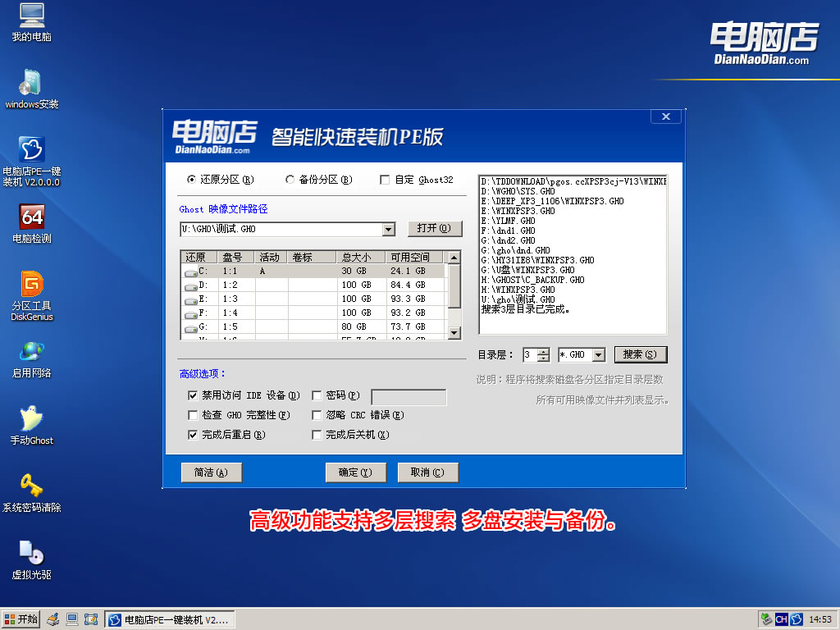Select D:\WGHO\SYS.GHO in search results

coord(518,191)
